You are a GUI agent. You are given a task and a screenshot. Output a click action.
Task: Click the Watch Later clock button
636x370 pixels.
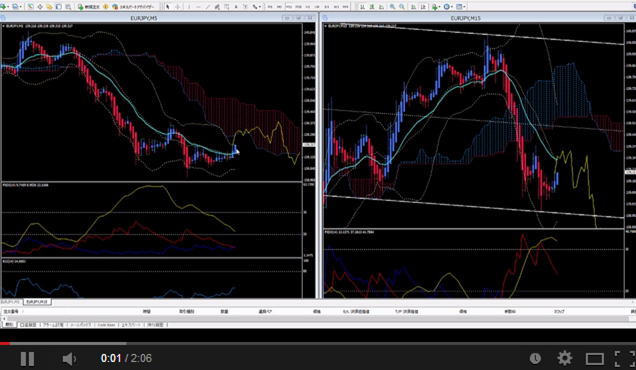(535, 358)
